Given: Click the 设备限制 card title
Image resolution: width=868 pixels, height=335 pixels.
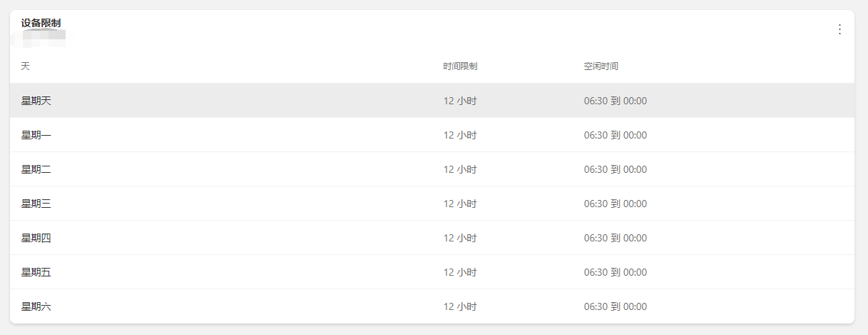Looking at the screenshot, I should 41,24.
